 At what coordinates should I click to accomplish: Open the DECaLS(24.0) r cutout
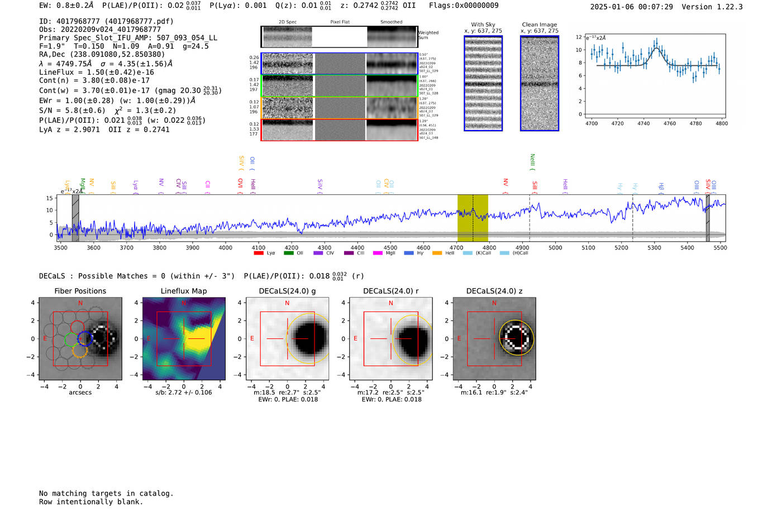[390, 338]
